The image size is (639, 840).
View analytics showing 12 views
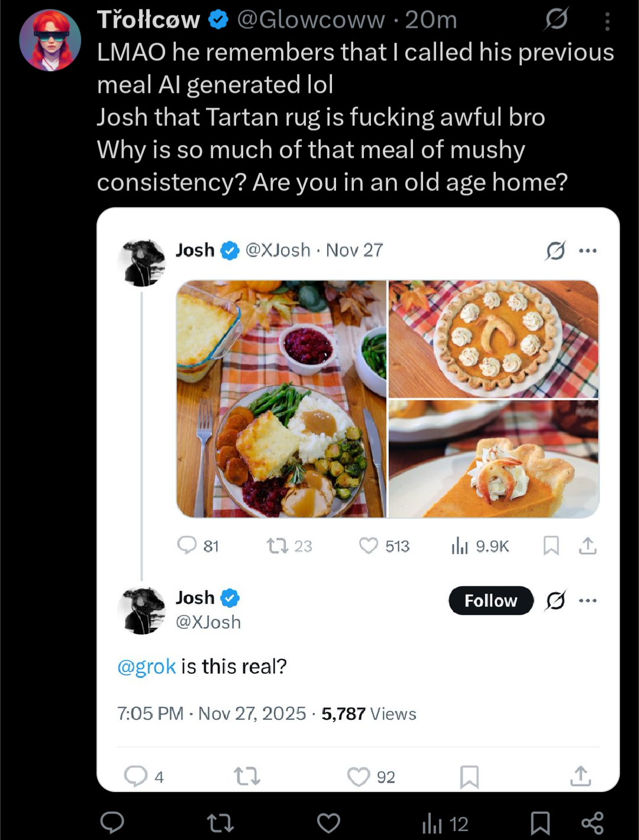[x=446, y=823]
